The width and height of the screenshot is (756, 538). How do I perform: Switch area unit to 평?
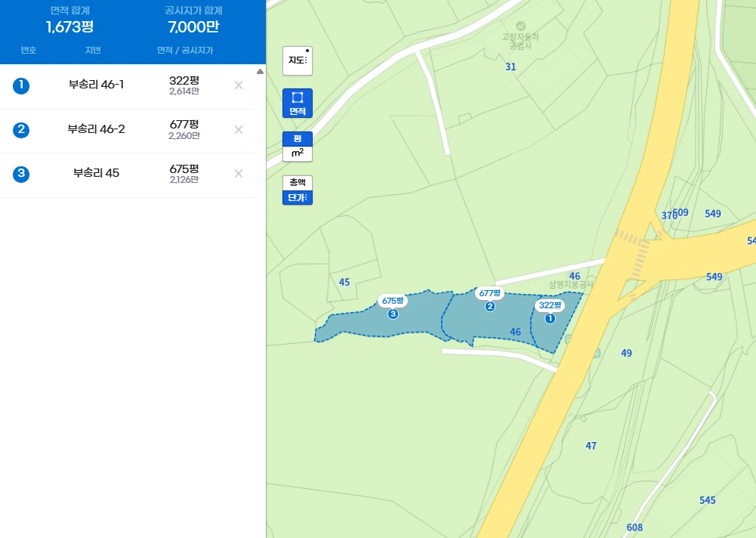click(x=298, y=139)
